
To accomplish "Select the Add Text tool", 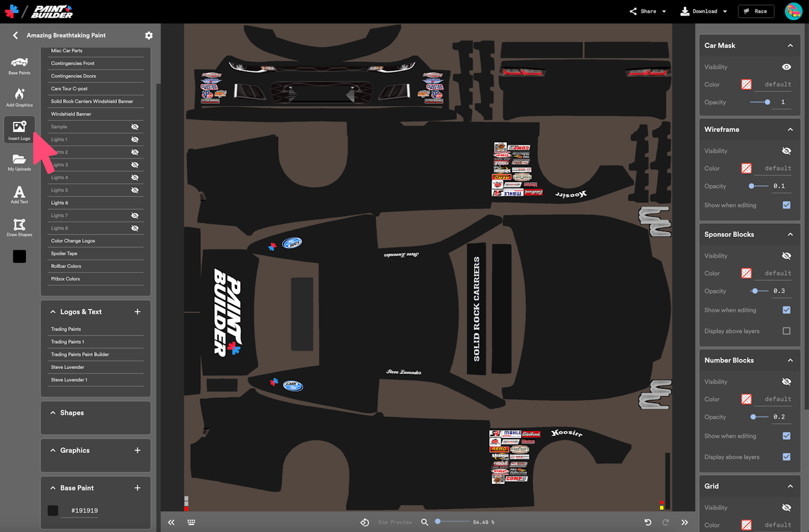I will (19, 195).
